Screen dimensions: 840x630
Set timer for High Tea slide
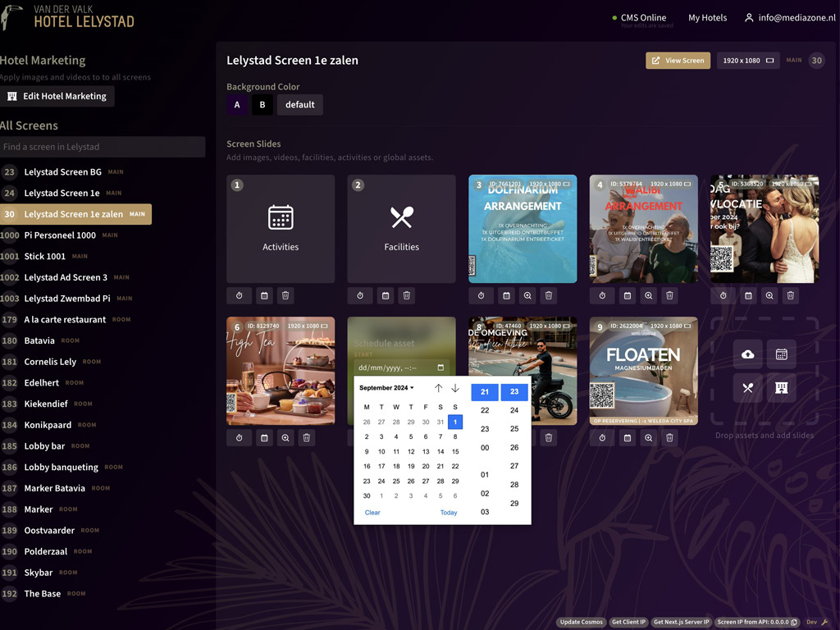pyautogui.click(x=239, y=438)
